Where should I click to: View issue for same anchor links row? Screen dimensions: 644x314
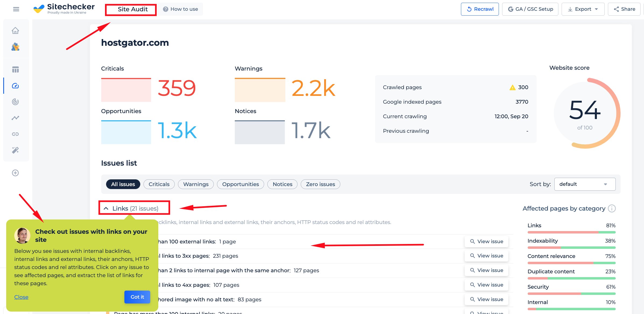pos(486,270)
